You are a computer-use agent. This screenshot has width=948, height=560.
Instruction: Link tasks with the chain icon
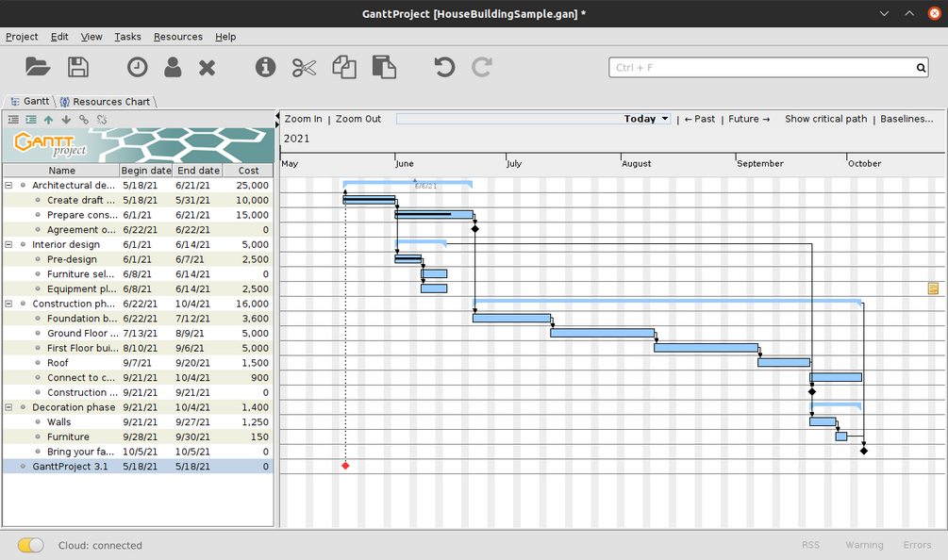tap(84, 120)
